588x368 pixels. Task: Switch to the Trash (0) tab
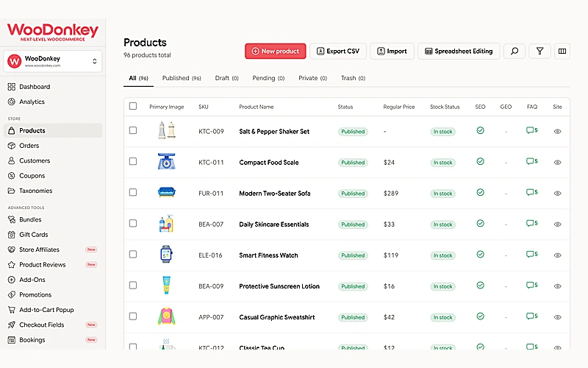[353, 78]
